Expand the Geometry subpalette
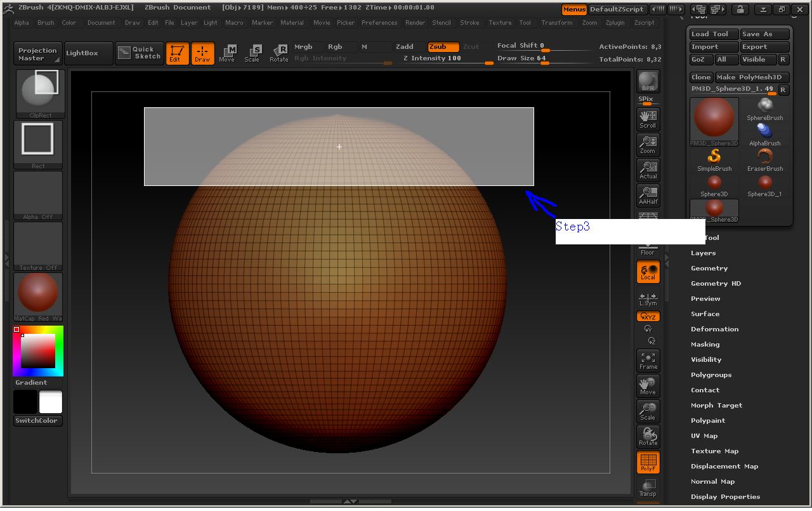This screenshot has width=812, height=511. tap(709, 269)
